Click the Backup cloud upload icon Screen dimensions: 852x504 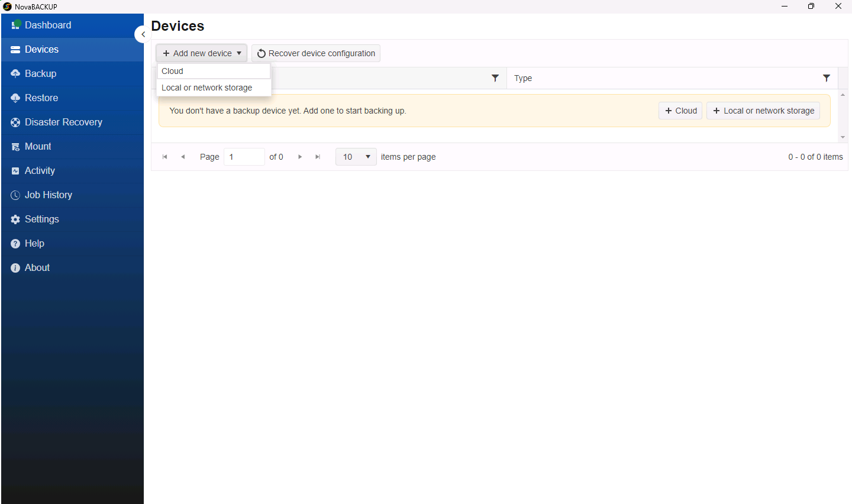point(15,74)
